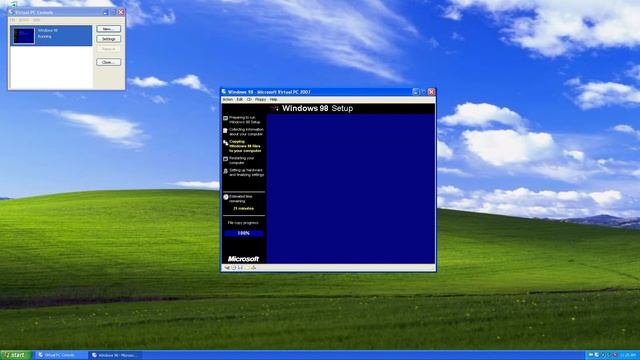Select 'Windows 98' entry text in console list
Screen dimensions: 640x360
coord(48,31)
